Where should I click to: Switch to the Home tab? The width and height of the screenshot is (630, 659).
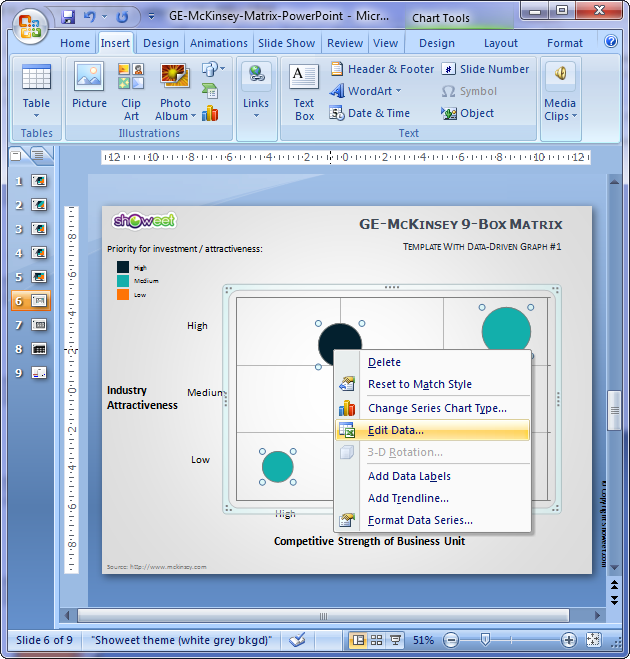[75, 43]
